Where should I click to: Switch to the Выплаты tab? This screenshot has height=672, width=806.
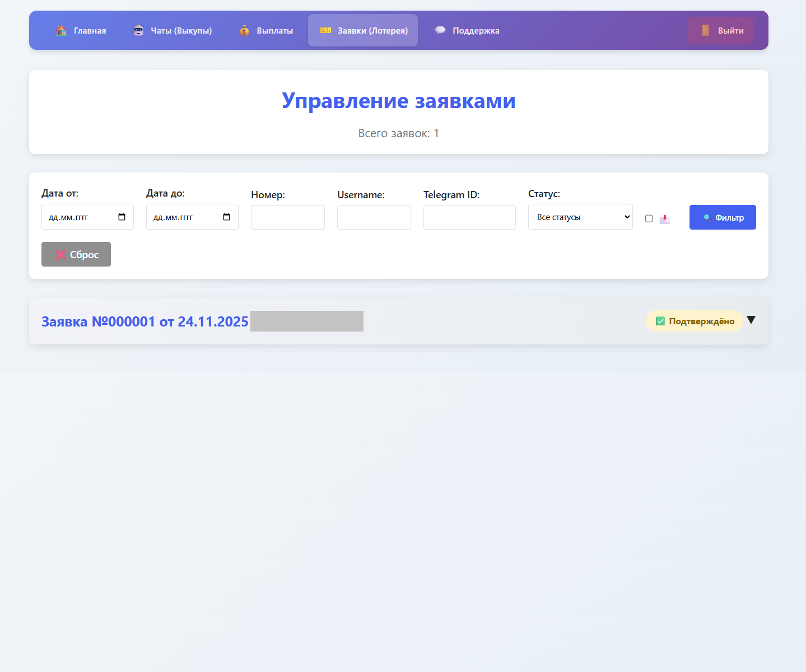click(x=274, y=30)
